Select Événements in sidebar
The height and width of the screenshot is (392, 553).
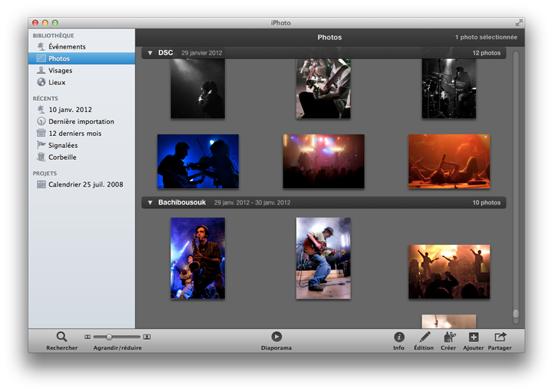click(67, 47)
